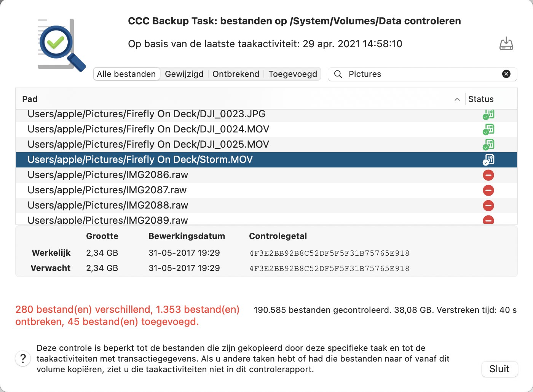Screen dimensions: 533x392
Task: Sort by the Status column header
Action: point(491,99)
